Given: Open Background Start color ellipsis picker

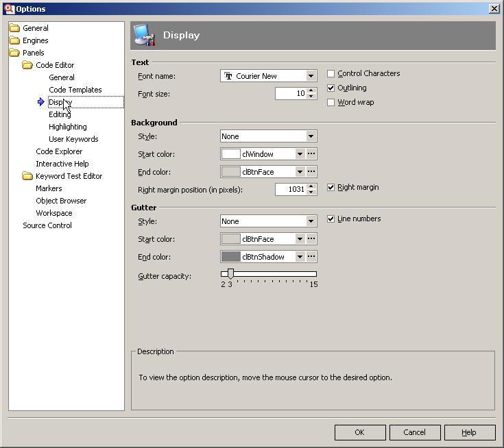Looking at the screenshot, I should click(311, 154).
